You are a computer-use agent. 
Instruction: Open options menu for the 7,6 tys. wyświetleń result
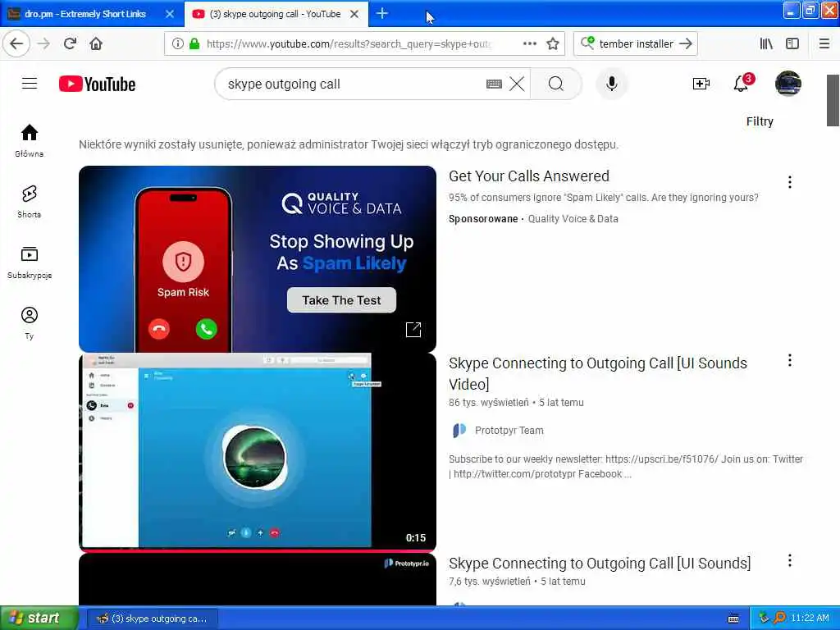tap(790, 561)
